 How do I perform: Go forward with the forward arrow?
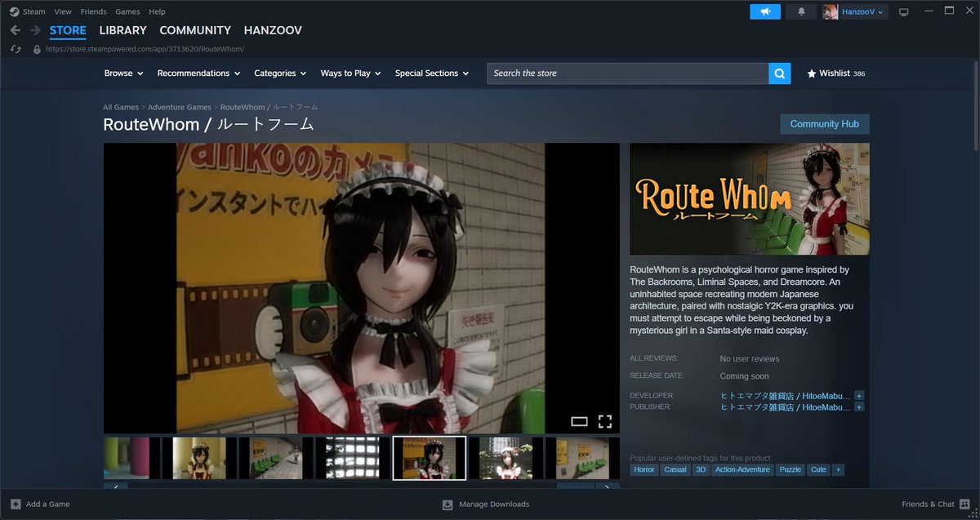click(35, 30)
